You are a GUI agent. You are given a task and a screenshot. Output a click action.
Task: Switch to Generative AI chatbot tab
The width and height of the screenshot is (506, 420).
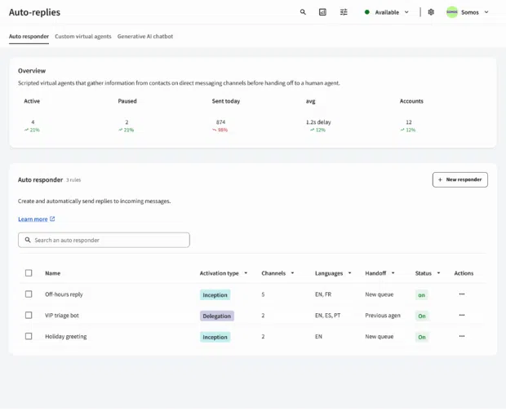click(x=145, y=37)
